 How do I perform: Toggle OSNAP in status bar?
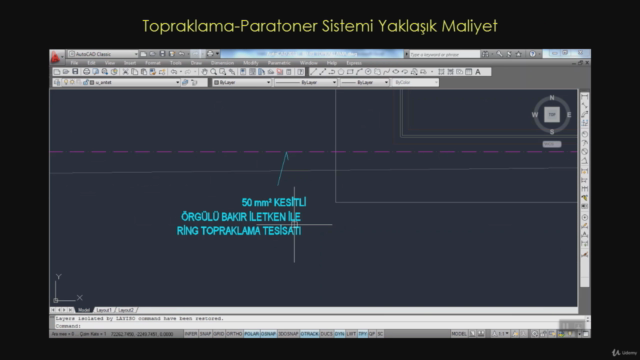[x=268, y=334]
